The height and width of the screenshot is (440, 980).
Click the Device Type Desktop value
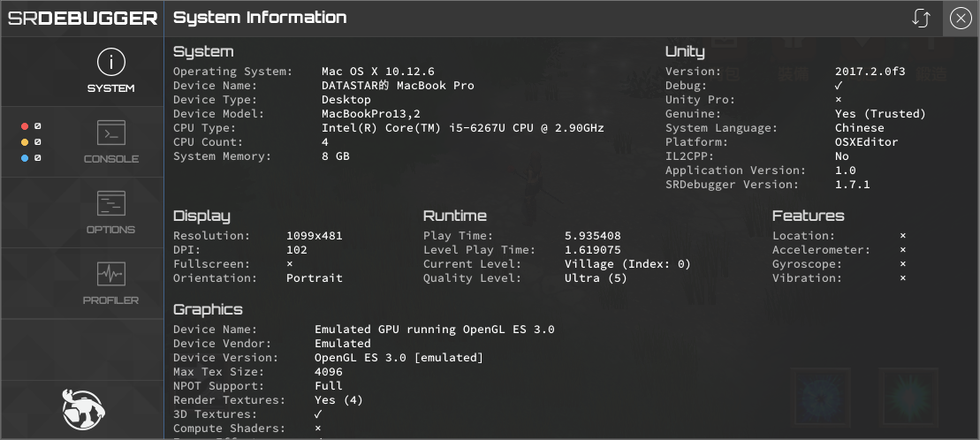point(346,100)
